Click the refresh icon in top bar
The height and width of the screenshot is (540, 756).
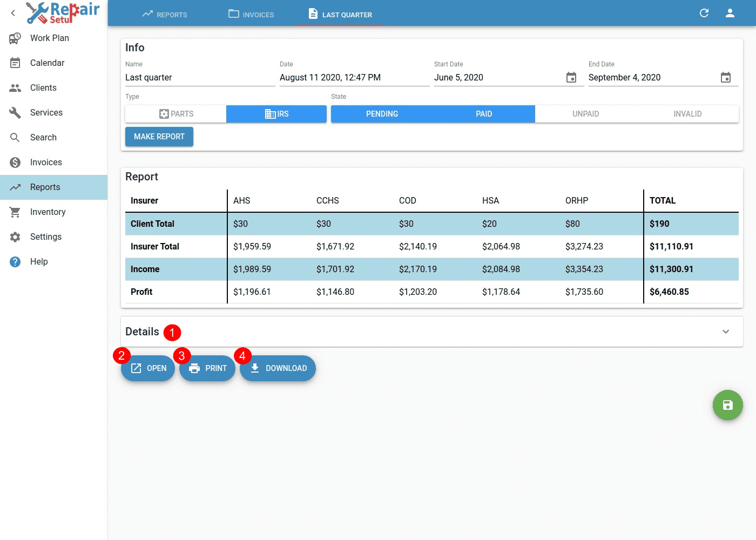tap(704, 13)
